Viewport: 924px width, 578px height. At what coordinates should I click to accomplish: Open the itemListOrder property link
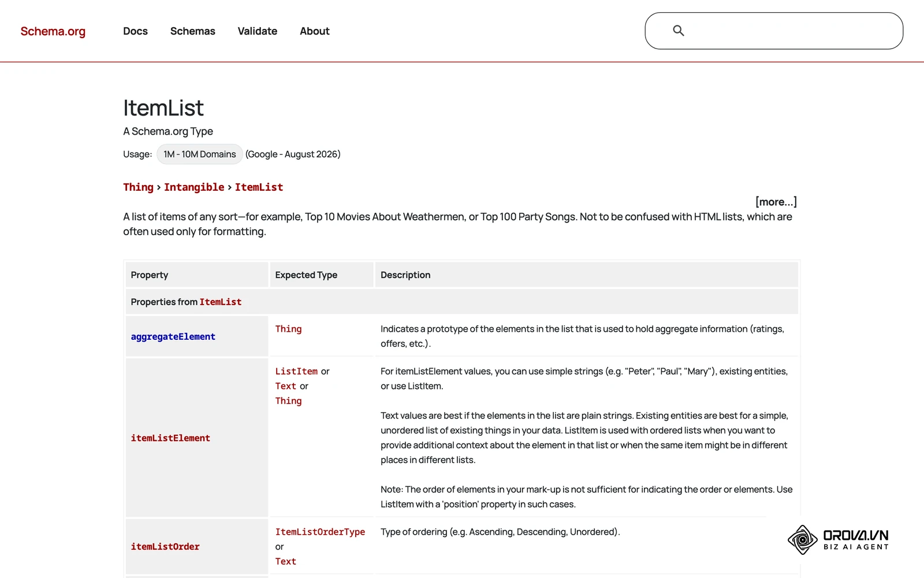pyautogui.click(x=165, y=546)
